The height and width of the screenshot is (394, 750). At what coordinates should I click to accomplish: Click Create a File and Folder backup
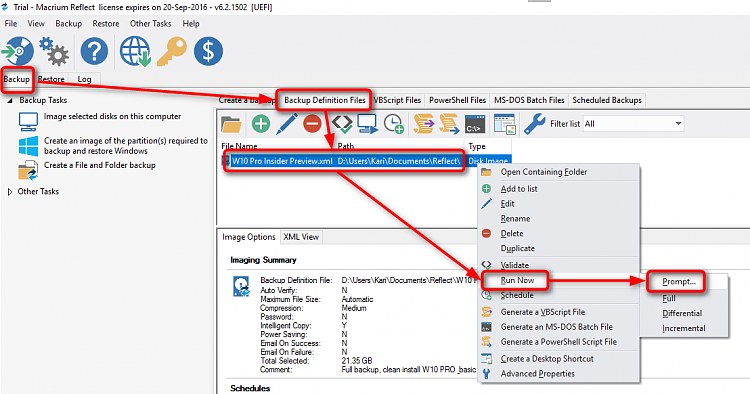pyautogui.click(x=99, y=165)
